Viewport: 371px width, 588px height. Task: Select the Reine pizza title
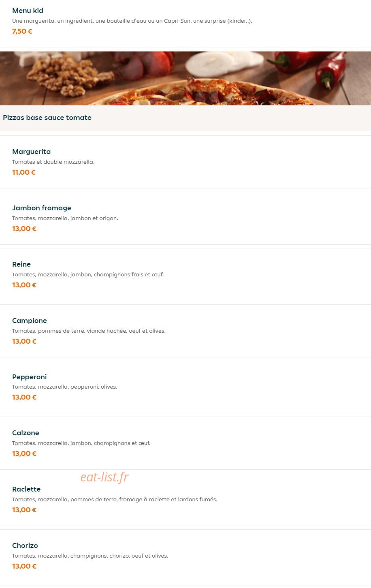(21, 264)
